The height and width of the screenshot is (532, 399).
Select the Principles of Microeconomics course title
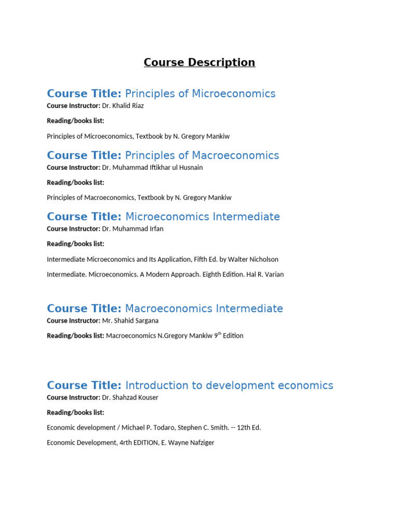pyautogui.click(x=200, y=94)
